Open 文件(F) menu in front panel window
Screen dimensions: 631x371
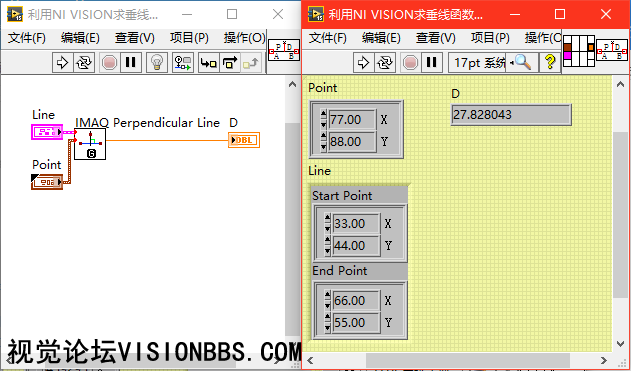pyautogui.click(x=328, y=38)
